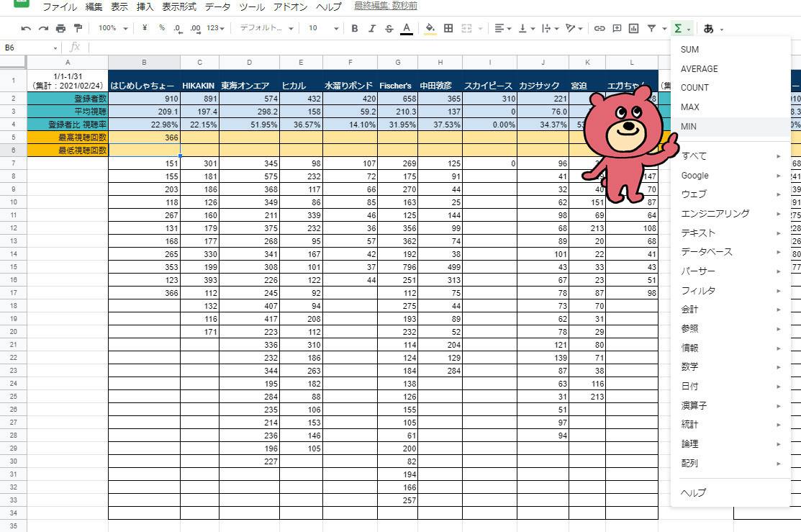Open the borders tool
Image resolution: width=801 pixels, height=532 pixels.
(x=448, y=29)
